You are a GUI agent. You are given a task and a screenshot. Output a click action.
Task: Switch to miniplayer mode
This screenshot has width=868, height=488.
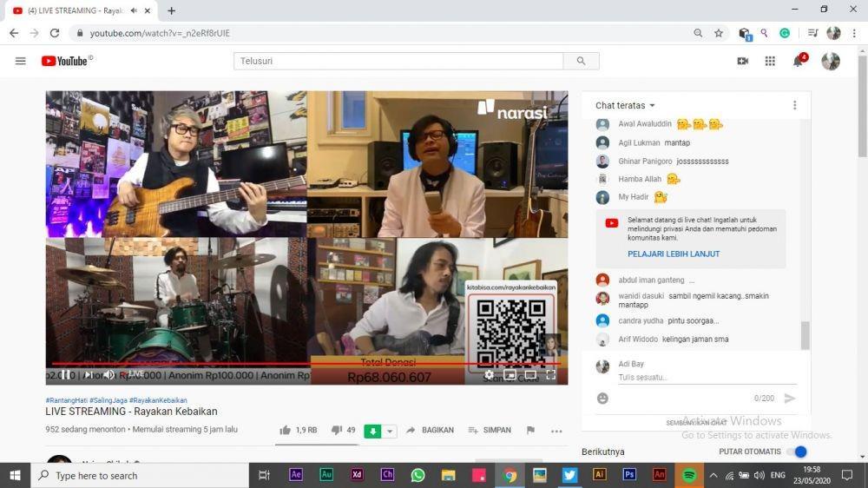(510, 375)
